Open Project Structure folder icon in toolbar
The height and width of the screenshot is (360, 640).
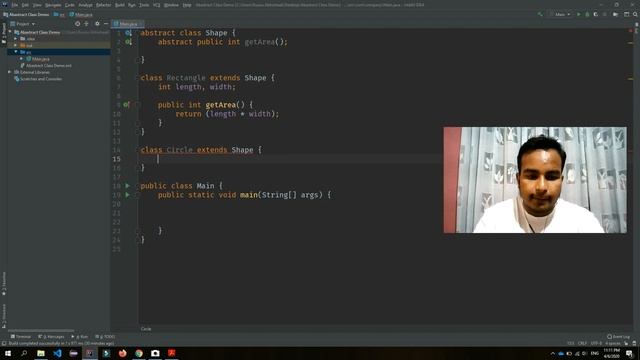tap(615, 14)
